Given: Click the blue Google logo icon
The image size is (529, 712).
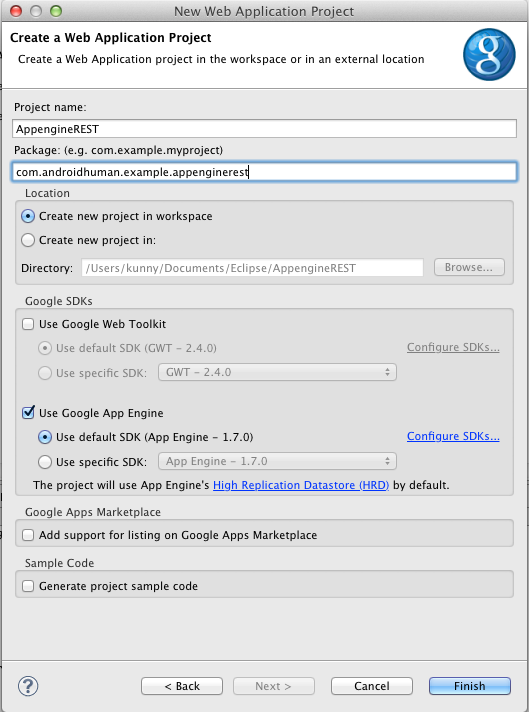Looking at the screenshot, I should click(x=489, y=54).
